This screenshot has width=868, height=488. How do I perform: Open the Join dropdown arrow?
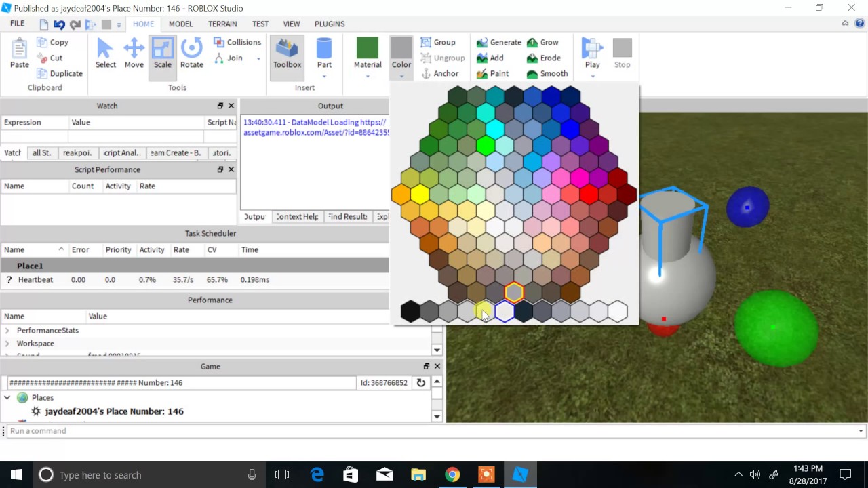point(258,58)
